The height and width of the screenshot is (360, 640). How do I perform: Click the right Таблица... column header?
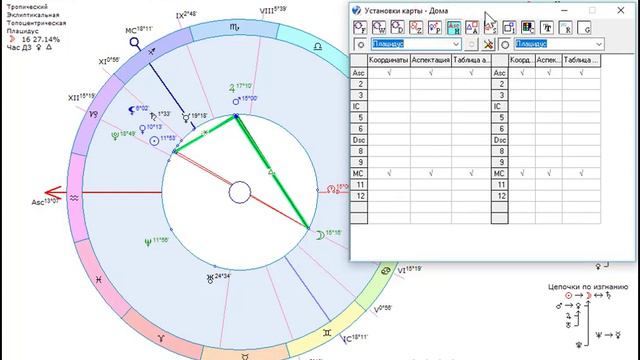coord(581,60)
